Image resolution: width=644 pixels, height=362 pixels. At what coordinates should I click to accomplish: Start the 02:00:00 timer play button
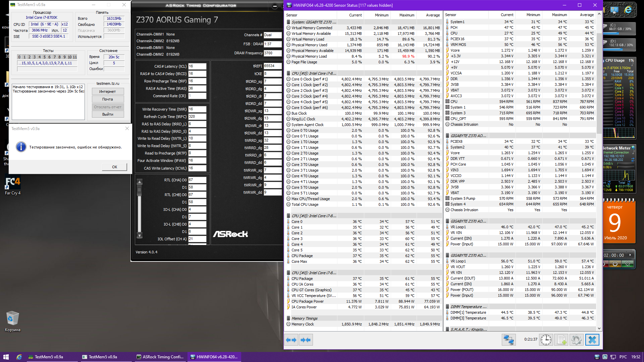point(630,255)
